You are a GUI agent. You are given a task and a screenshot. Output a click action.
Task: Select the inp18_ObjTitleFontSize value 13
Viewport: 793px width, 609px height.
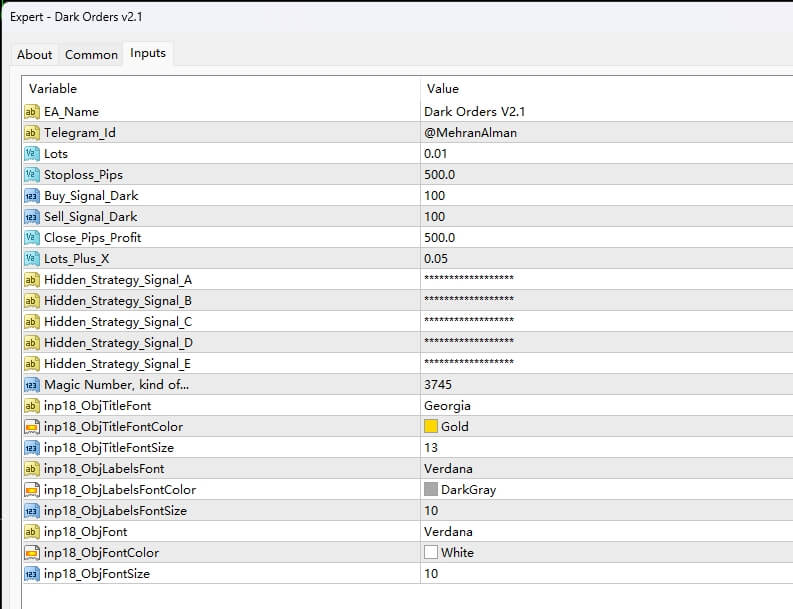click(x=431, y=448)
